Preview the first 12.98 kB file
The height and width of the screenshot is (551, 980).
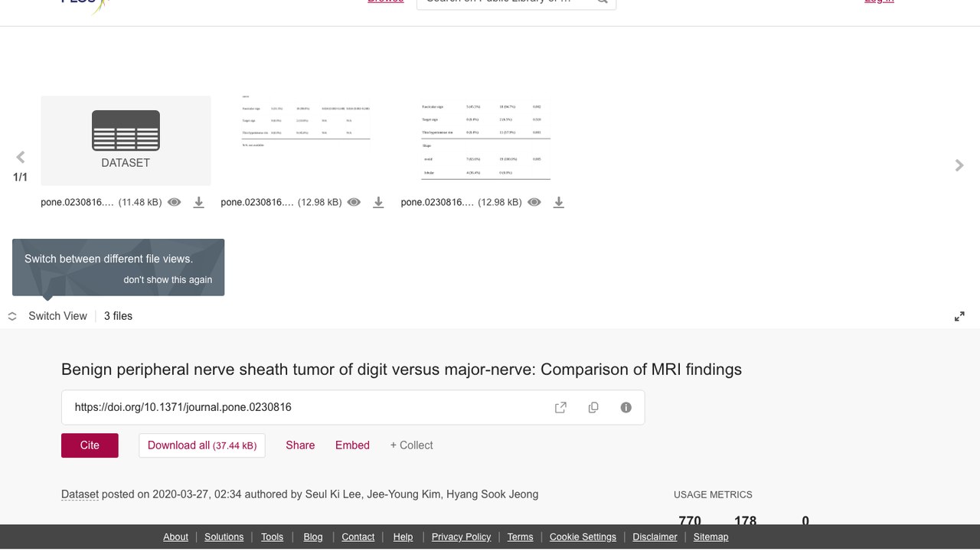(x=354, y=202)
